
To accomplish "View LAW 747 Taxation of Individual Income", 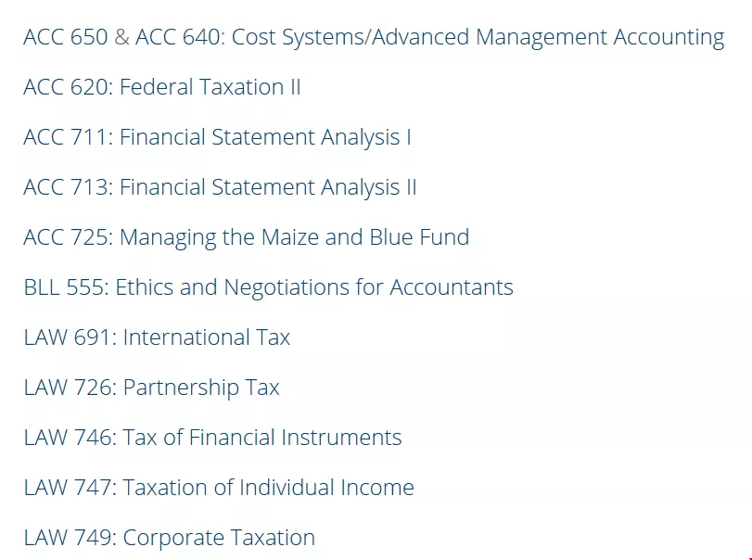I will click(x=219, y=487).
